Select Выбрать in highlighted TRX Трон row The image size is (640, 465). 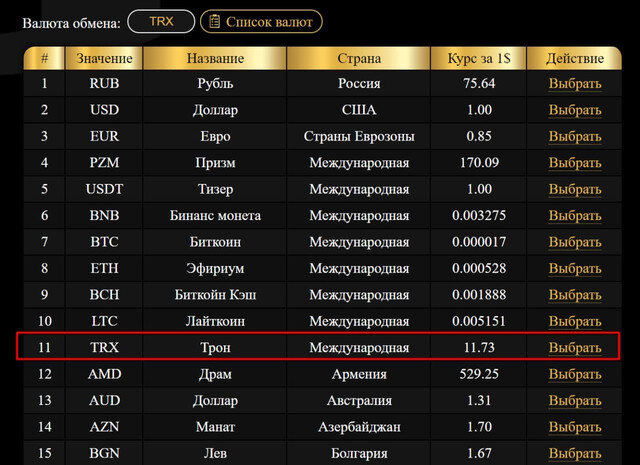575,348
